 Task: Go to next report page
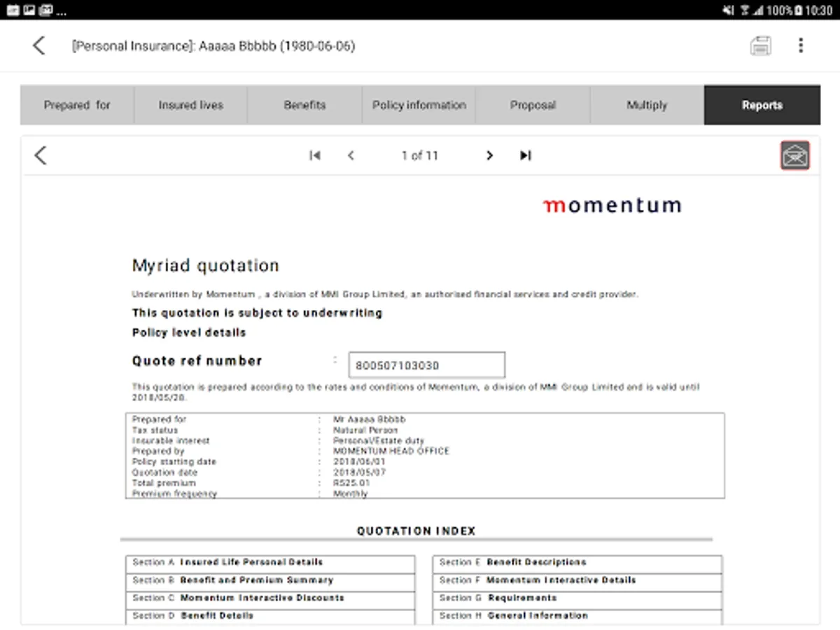coord(489,155)
